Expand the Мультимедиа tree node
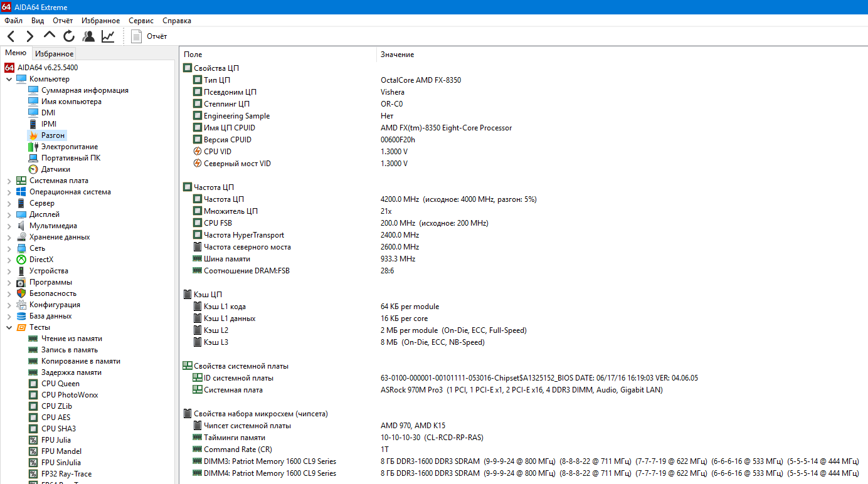868x484 pixels. tap(9, 226)
